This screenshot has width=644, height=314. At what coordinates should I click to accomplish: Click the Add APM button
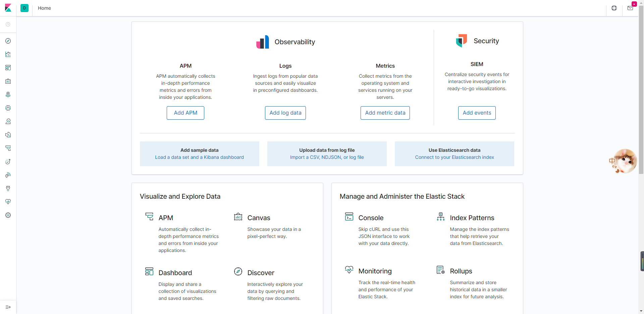[185, 113]
